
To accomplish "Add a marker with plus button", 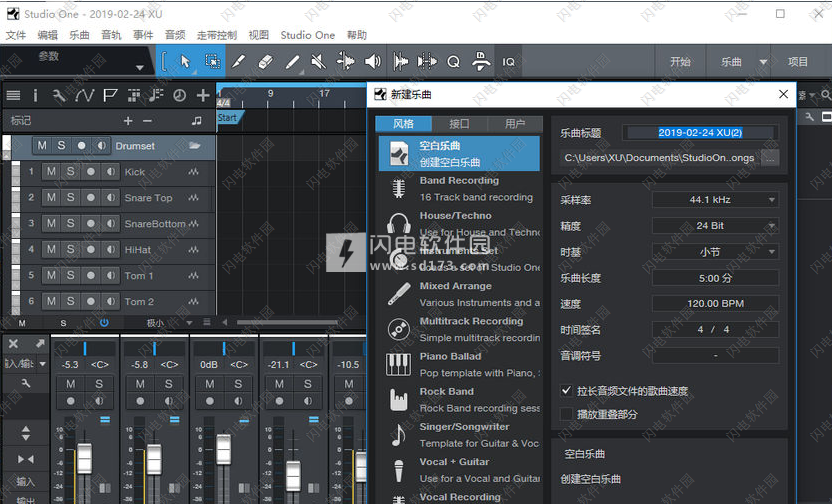I will (x=128, y=121).
